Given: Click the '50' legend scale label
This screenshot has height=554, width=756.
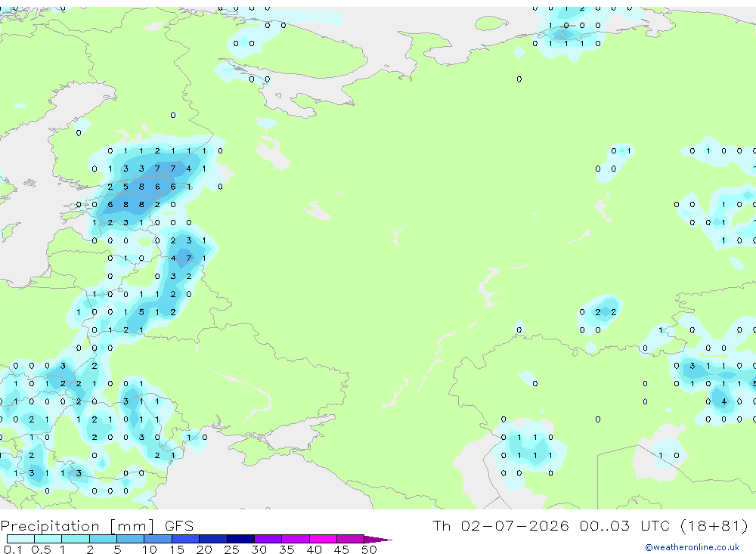Looking at the screenshot, I should pyautogui.click(x=369, y=549).
